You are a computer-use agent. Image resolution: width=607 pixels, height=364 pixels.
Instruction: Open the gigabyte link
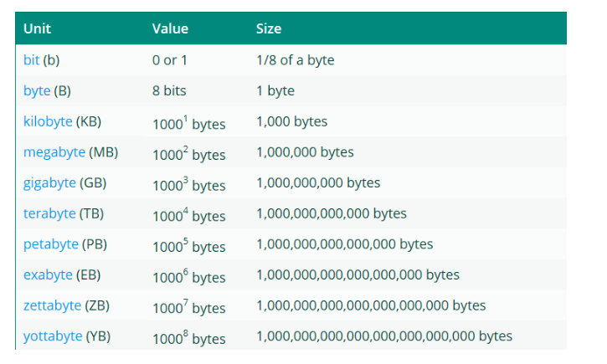49,182
